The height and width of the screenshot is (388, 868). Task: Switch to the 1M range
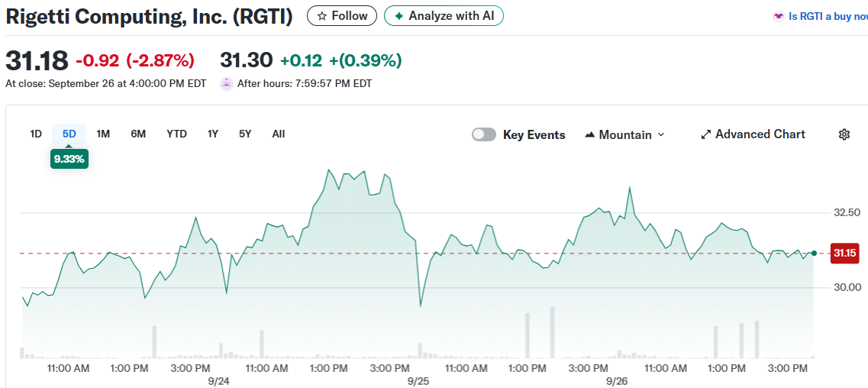coord(103,134)
